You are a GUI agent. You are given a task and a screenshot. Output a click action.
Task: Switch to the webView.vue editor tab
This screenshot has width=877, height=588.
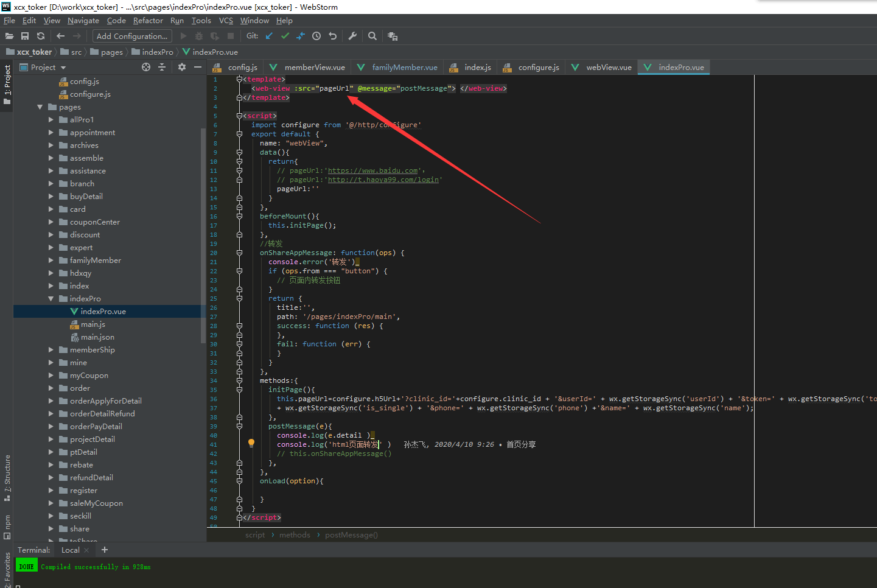[602, 68]
